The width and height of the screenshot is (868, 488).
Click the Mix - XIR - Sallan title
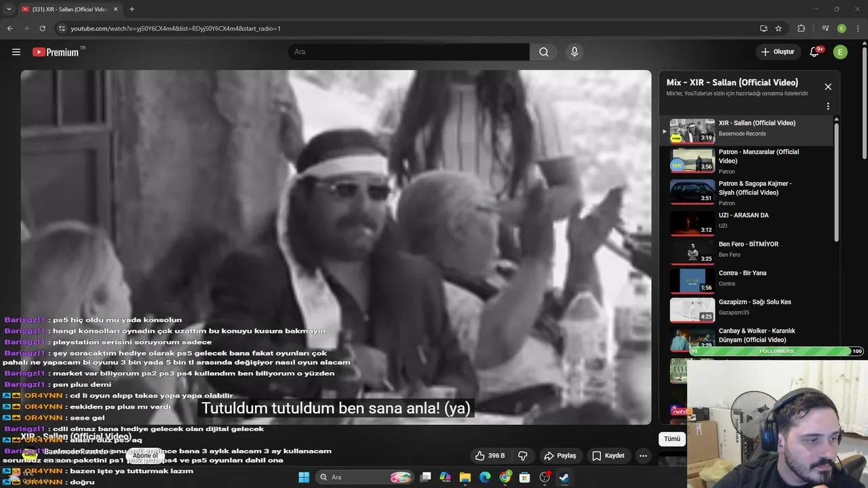pos(732,83)
